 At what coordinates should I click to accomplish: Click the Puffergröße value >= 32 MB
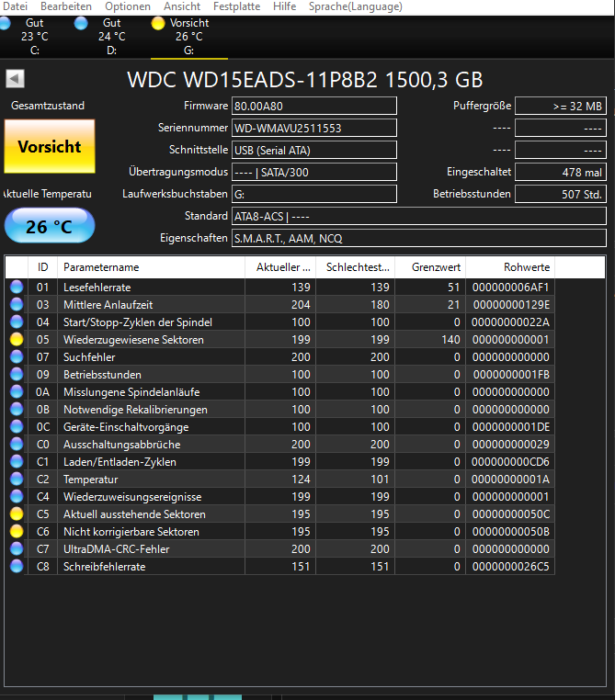[561, 107]
